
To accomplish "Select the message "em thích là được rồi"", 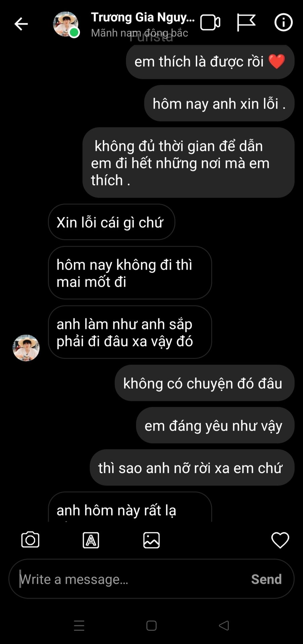I will (x=210, y=61).
